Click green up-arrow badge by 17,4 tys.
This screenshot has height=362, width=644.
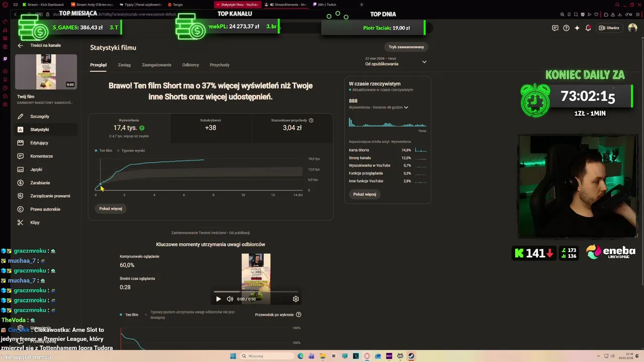(142, 128)
